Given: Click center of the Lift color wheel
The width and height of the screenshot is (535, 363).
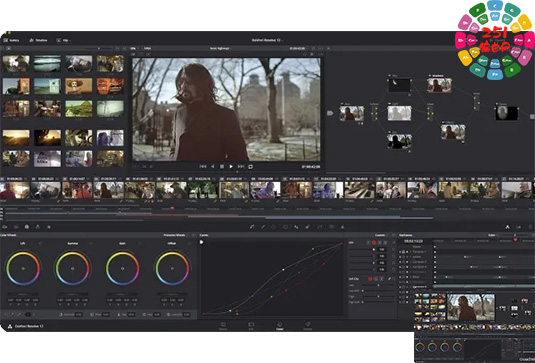Looking at the screenshot, I should 23,268.
